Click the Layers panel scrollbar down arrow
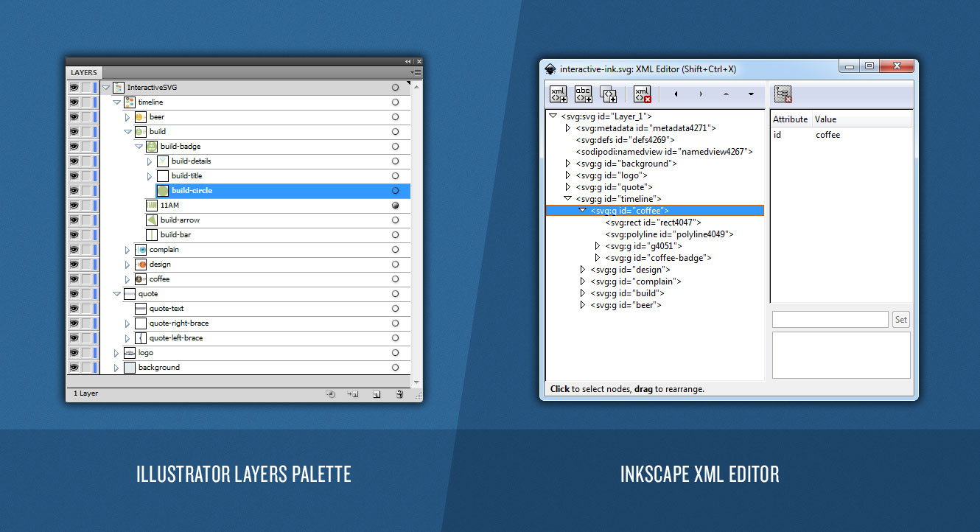980x532 pixels. pos(416,382)
